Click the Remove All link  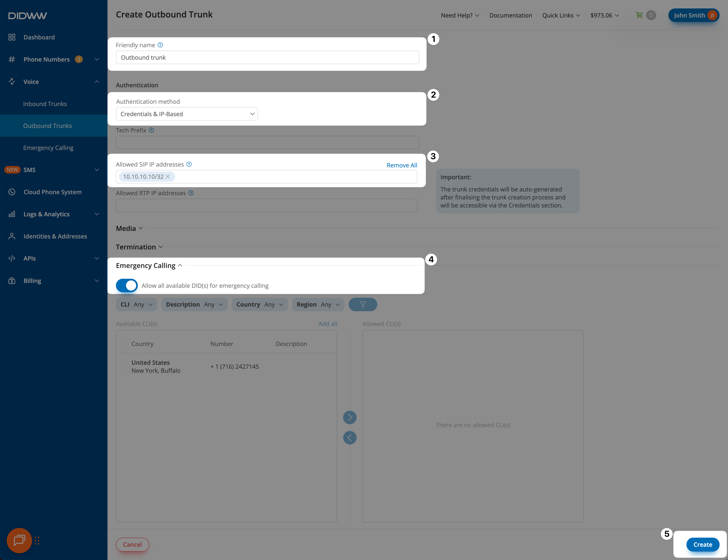402,165
